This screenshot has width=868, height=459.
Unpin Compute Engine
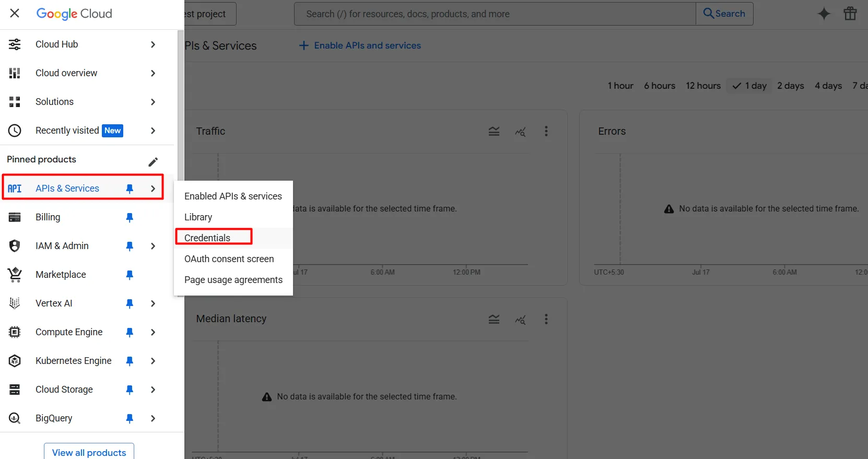pyautogui.click(x=130, y=332)
